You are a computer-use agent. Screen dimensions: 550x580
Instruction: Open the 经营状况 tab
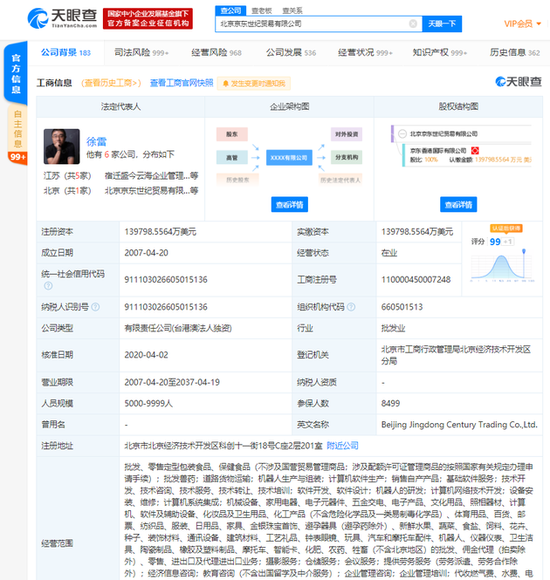pos(365,53)
